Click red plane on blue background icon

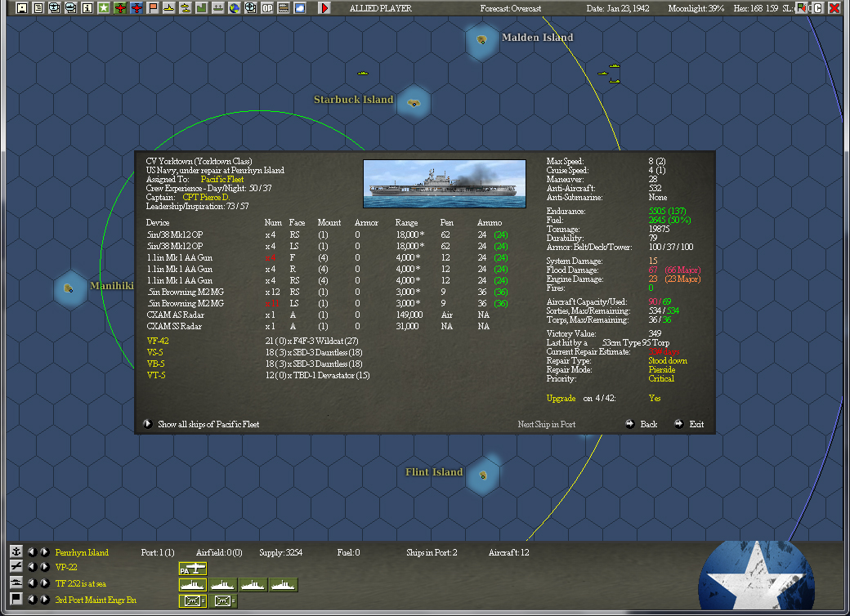(x=136, y=8)
